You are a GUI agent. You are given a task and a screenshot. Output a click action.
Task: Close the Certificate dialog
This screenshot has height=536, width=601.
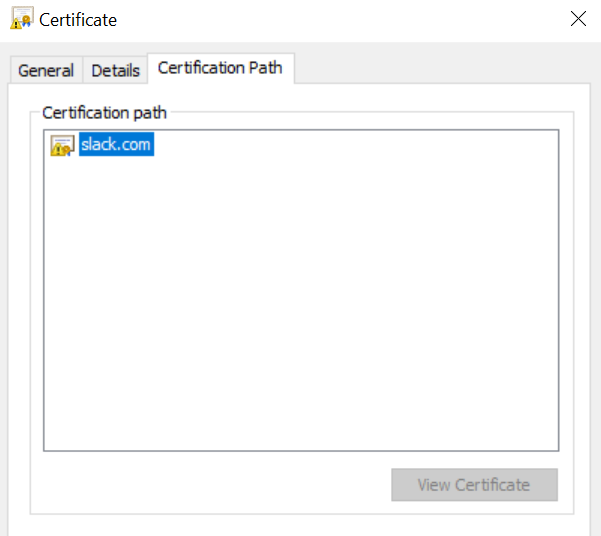pos(578,19)
